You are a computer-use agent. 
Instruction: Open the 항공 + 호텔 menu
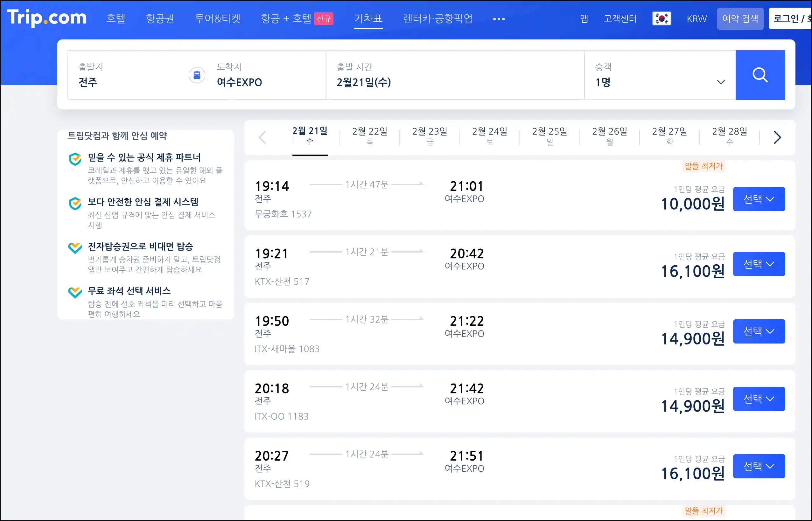pyautogui.click(x=286, y=18)
